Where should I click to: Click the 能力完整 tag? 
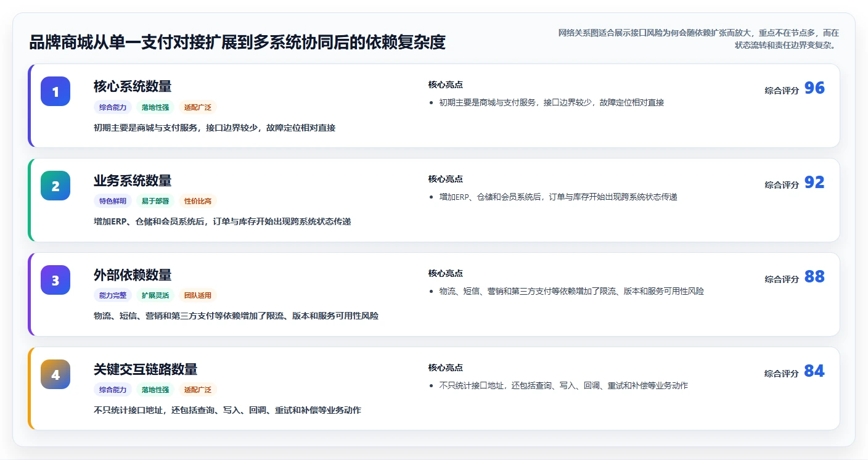tap(113, 295)
